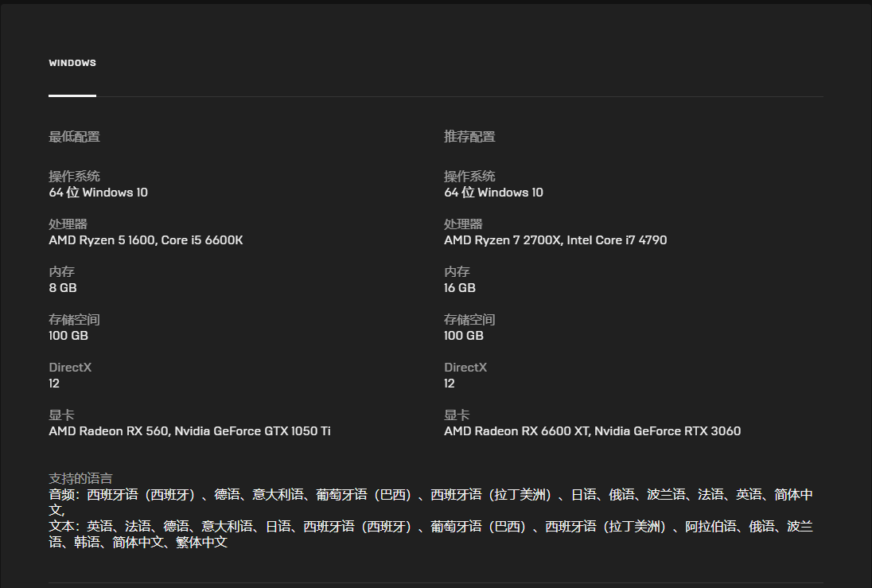Click the 文本 languages line
872x588 pixels.
431,534
